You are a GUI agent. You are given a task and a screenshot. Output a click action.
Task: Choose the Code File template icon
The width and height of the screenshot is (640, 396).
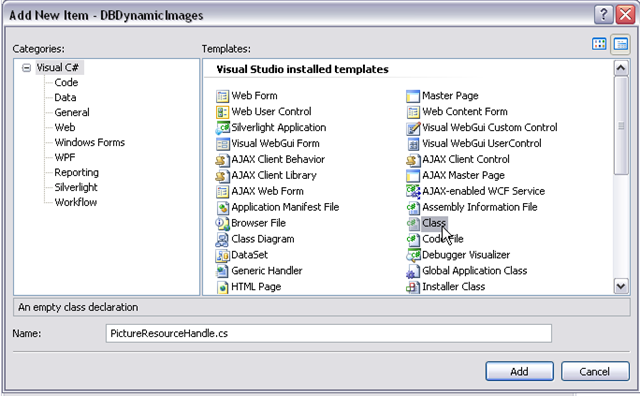tap(413, 239)
